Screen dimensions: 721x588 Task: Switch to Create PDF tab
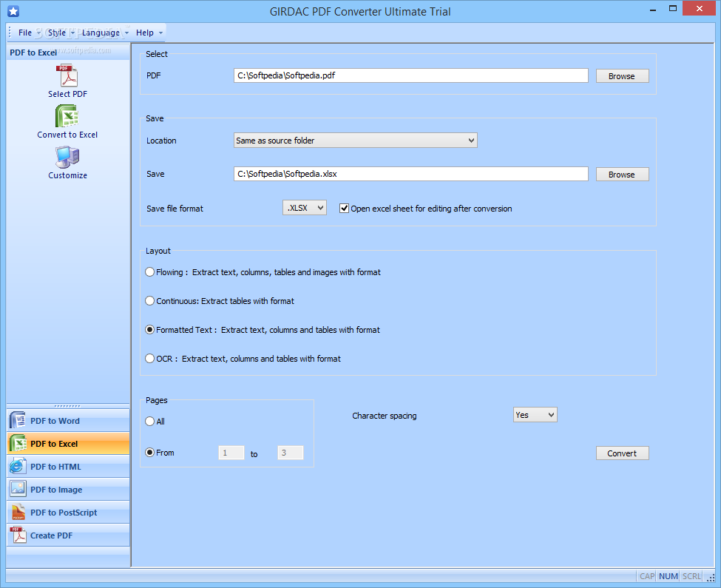[68, 535]
